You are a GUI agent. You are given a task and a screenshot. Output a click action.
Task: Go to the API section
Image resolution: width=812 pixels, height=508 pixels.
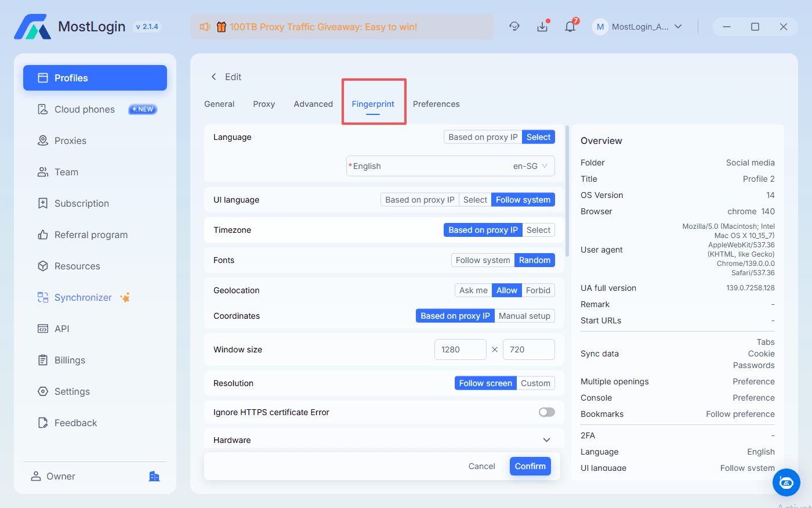(61, 329)
